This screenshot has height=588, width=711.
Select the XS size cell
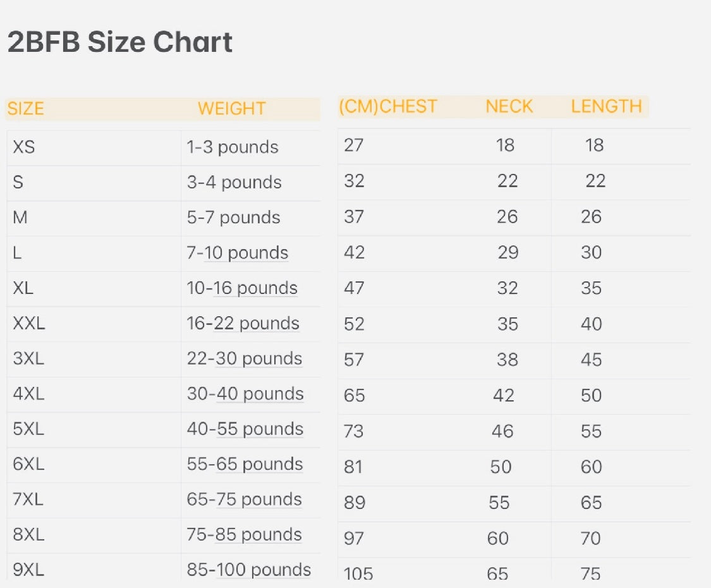click(24, 147)
